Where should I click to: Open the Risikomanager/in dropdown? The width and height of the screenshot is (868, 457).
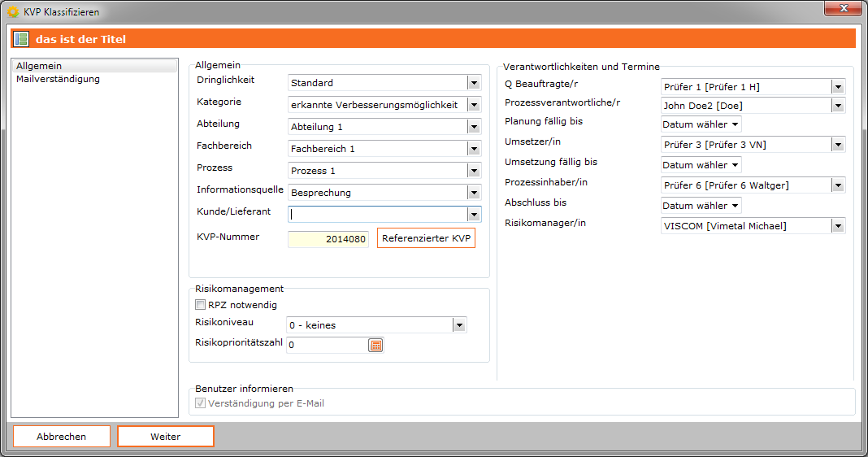point(838,226)
